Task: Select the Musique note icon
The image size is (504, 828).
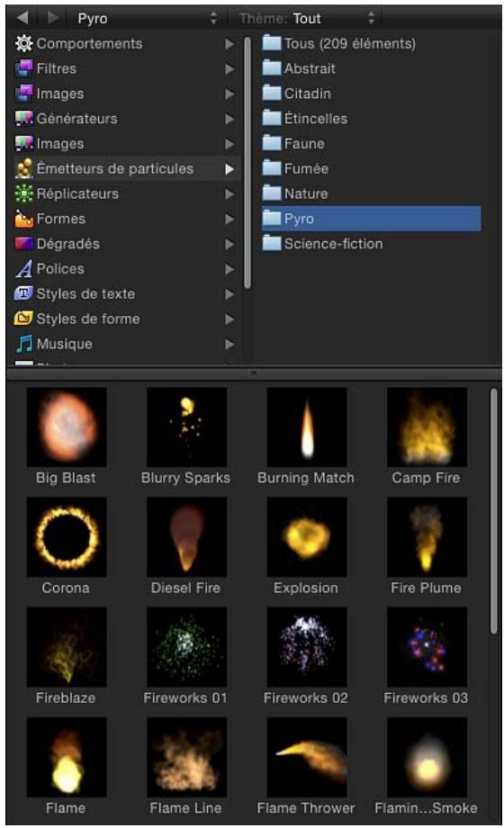Action: [23, 344]
